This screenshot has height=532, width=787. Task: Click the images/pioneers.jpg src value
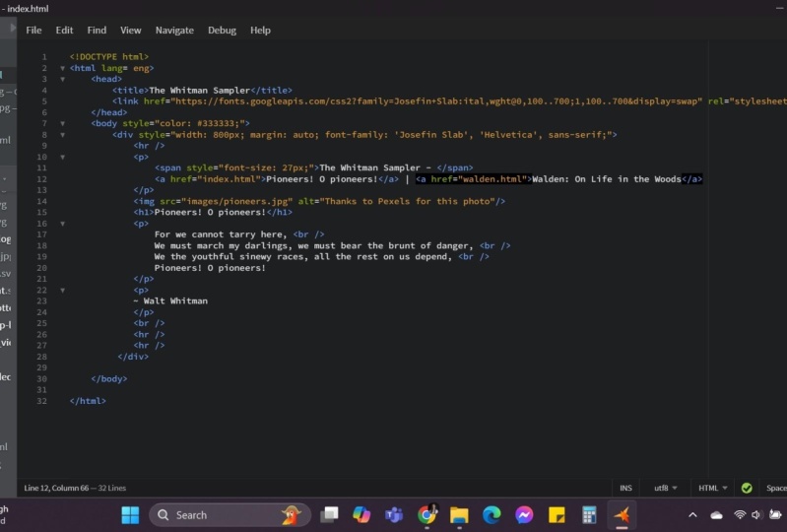[x=236, y=201]
